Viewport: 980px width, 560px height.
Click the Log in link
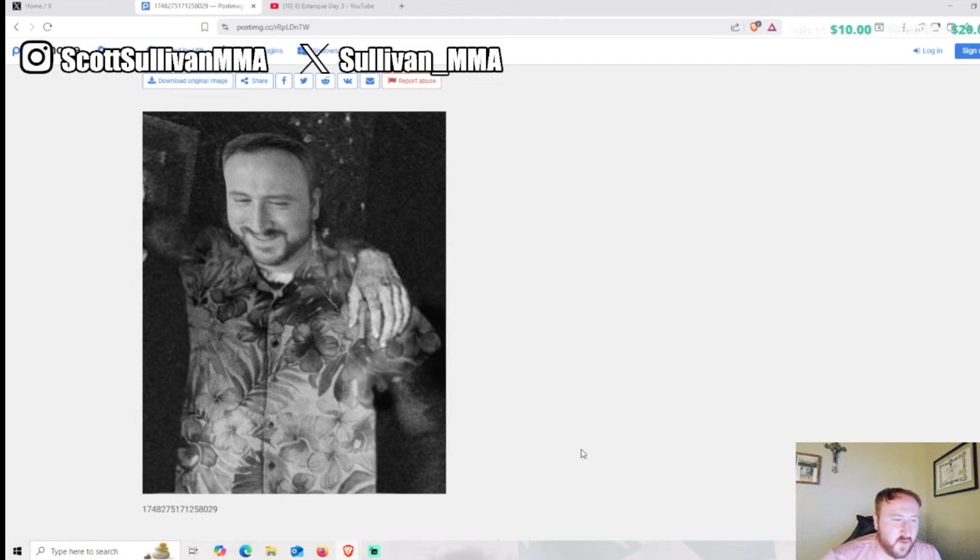click(x=928, y=51)
